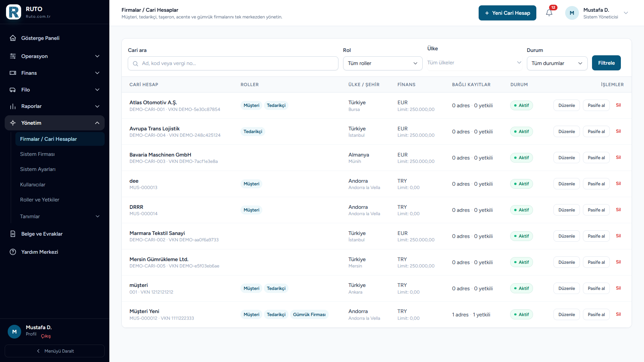
Task: Click Pasife al for Atlas Otomotiv A.Ş.
Action: point(596,105)
